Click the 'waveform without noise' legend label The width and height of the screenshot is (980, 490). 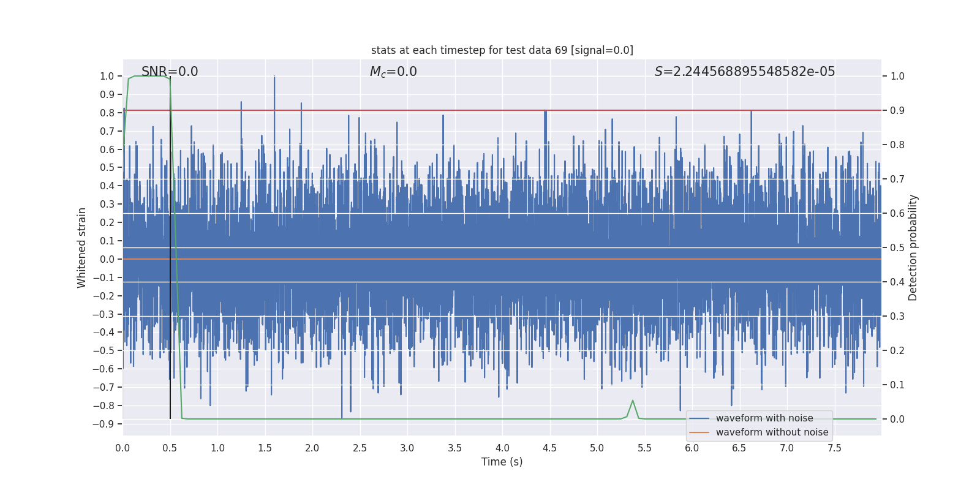click(x=772, y=432)
